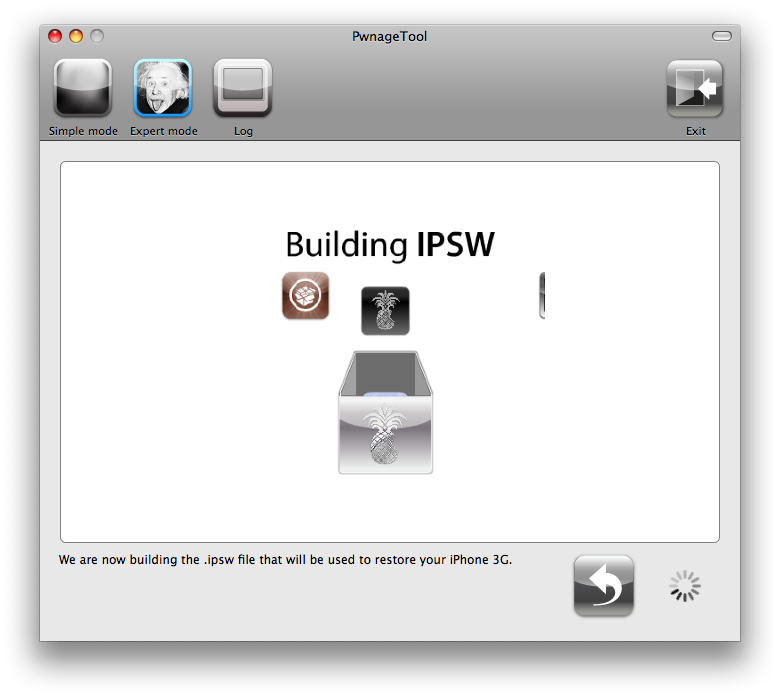Viewport: 780px width, 696px height.
Task: Select the Expert mode Einstein icon
Action: point(163,88)
